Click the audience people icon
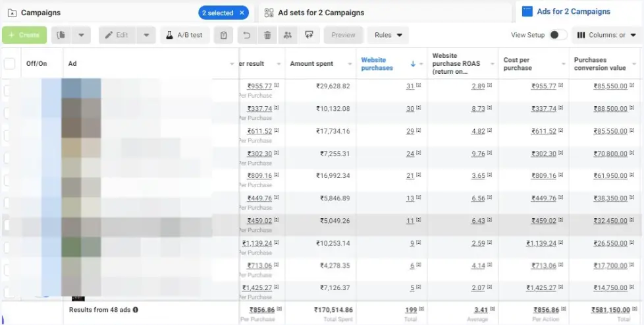 pyautogui.click(x=288, y=35)
